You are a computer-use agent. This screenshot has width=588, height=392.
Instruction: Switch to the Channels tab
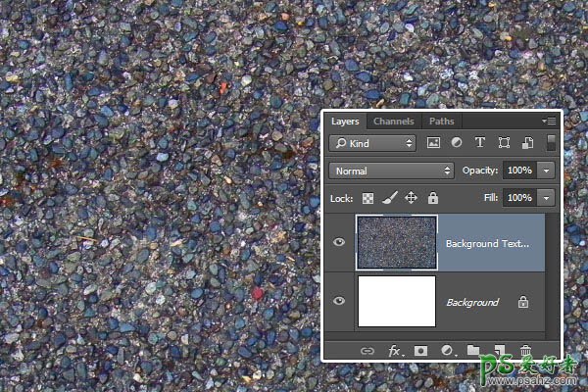[x=393, y=122]
